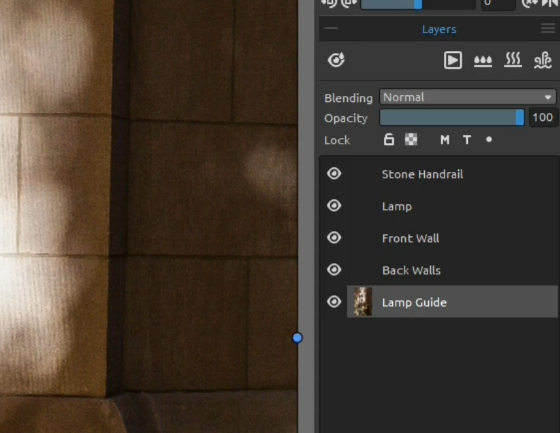Click the M icon in the Lock row

pyautogui.click(x=445, y=140)
